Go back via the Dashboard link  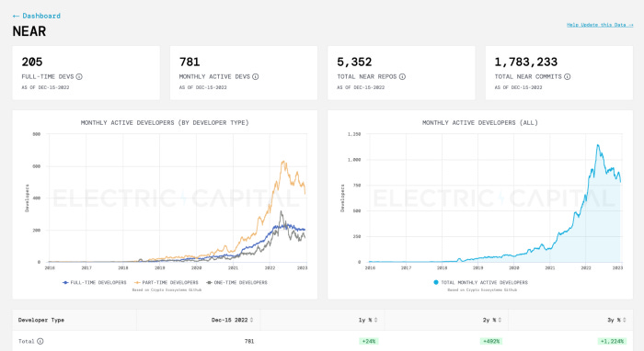[37, 16]
